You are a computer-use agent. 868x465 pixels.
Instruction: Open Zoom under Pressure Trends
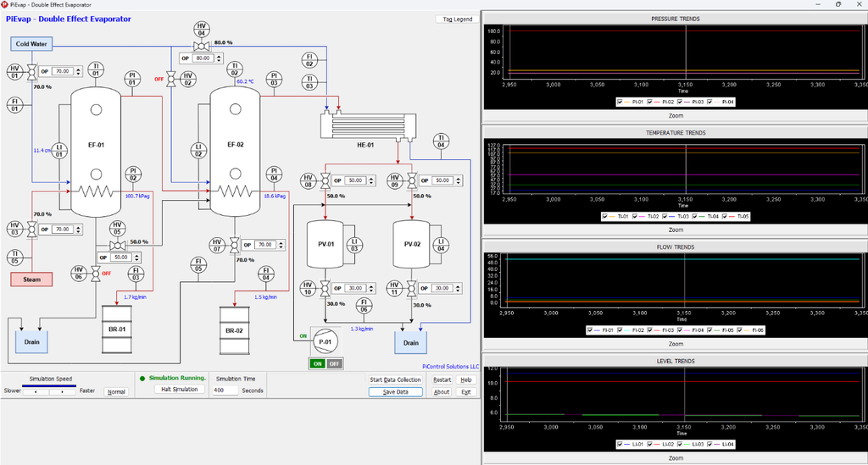click(676, 115)
